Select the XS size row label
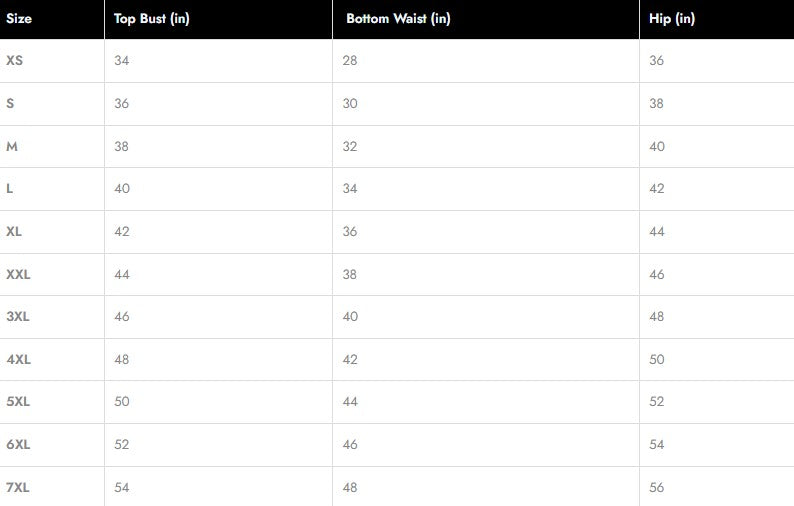The image size is (794, 506). click(14, 61)
